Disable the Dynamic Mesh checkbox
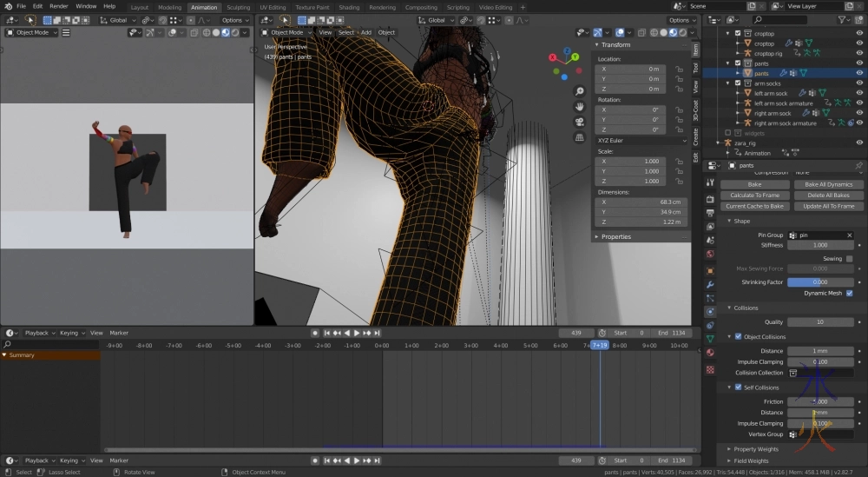Viewport: 868px width, 477px height. (849, 294)
